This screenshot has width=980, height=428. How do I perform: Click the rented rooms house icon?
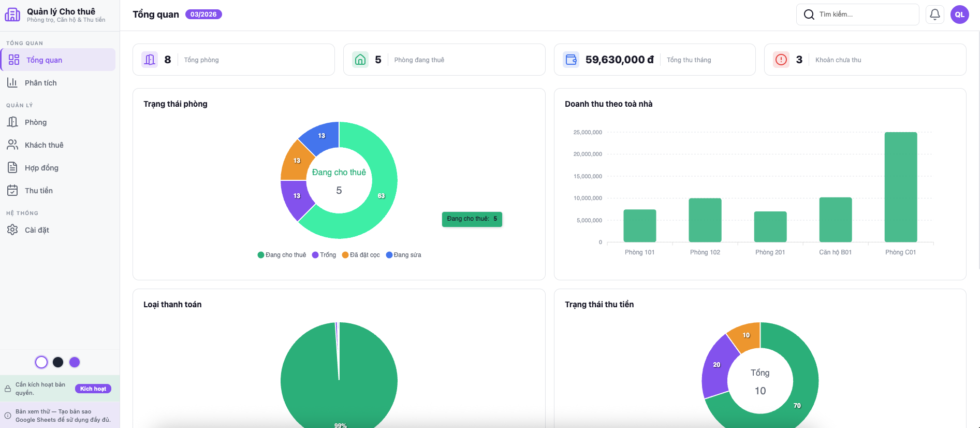(x=360, y=60)
